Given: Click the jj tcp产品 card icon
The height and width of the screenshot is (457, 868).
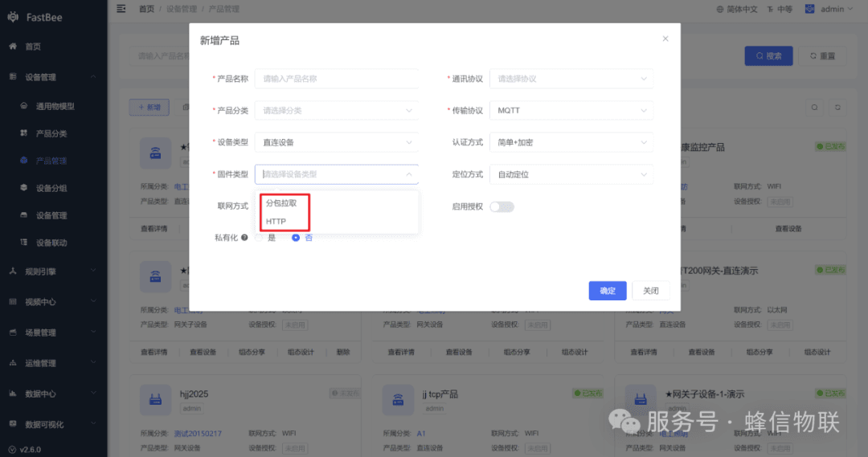Looking at the screenshot, I should tap(398, 399).
